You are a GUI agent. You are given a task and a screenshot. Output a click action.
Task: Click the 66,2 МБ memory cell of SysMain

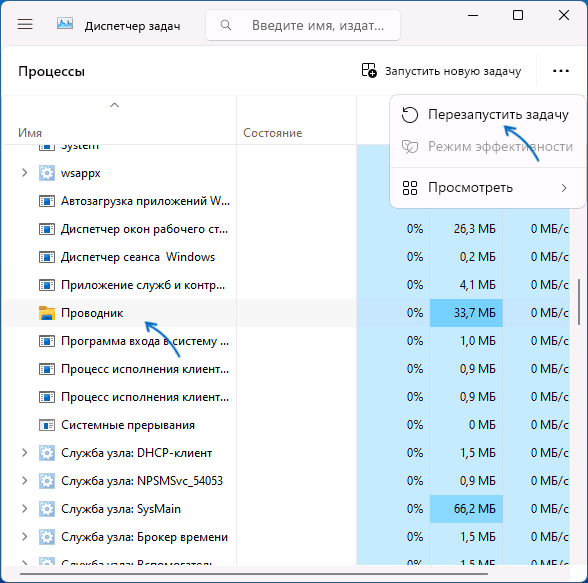point(466,509)
